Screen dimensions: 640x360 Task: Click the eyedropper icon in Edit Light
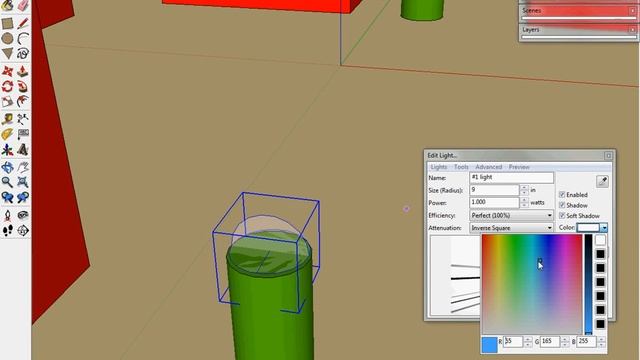pyautogui.click(x=602, y=181)
